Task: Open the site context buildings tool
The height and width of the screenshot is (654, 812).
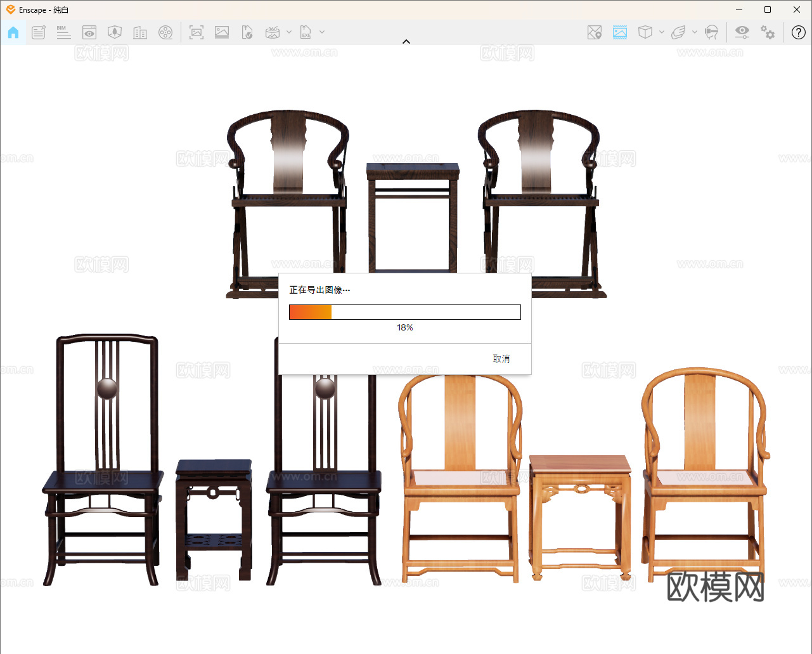Action: 140,32
